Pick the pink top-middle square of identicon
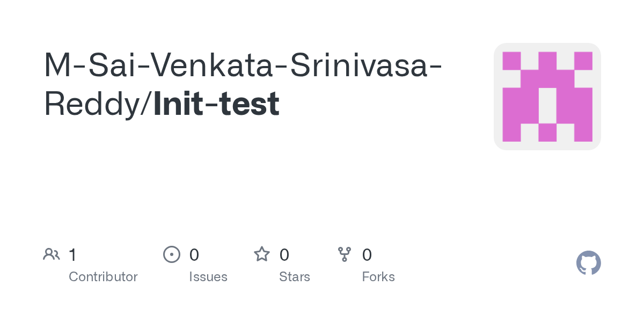 coord(547,61)
